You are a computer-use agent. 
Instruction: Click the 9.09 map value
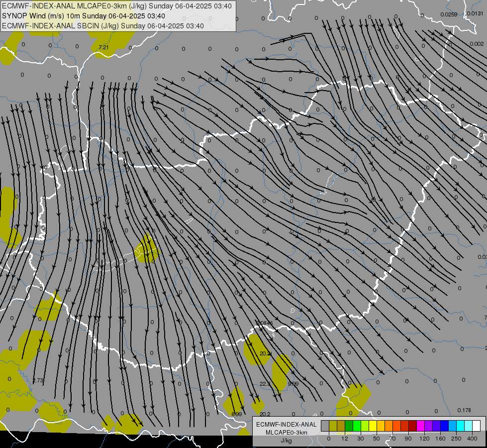click(293, 384)
